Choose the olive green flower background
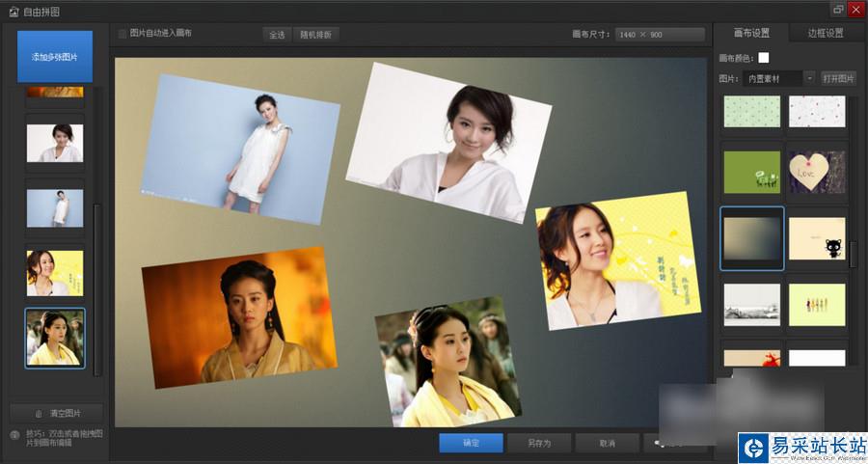The width and height of the screenshot is (868, 464). [751, 173]
